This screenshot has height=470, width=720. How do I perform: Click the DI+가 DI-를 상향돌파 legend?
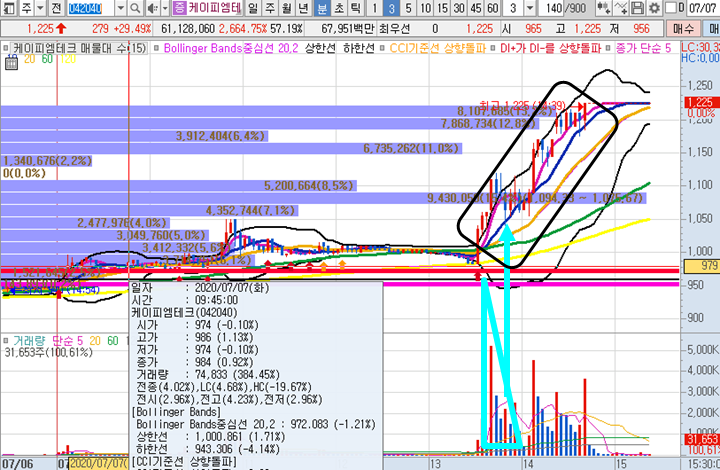tap(551, 48)
